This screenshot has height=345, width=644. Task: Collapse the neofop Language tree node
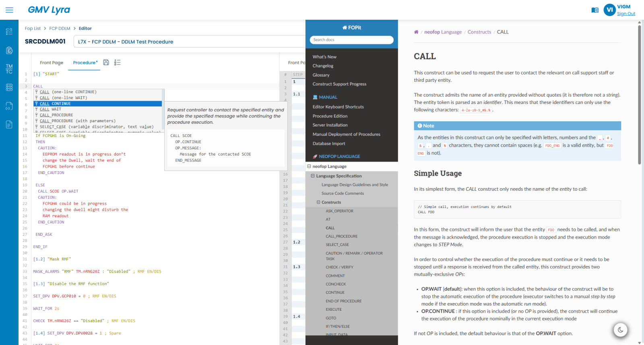[309, 166]
